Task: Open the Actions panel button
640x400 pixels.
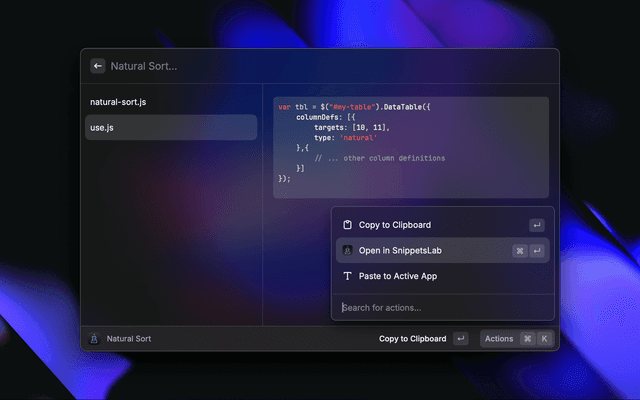Action: coord(499,339)
